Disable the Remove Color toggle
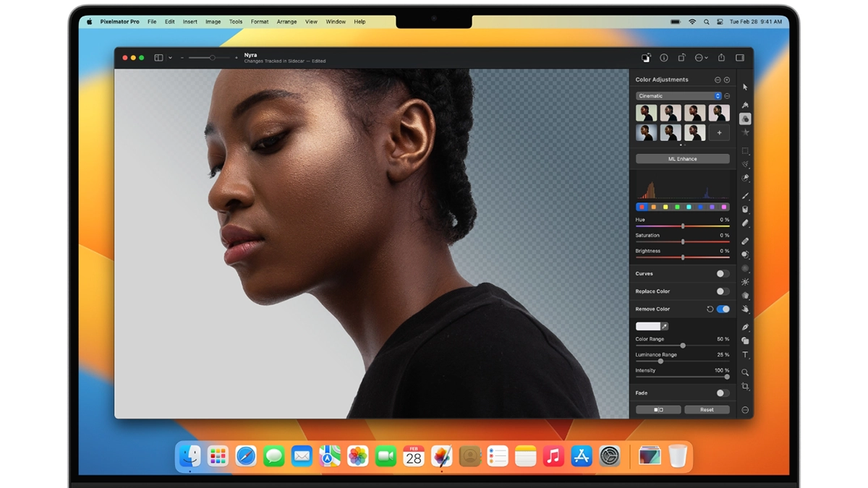 pyautogui.click(x=723, y=309)
